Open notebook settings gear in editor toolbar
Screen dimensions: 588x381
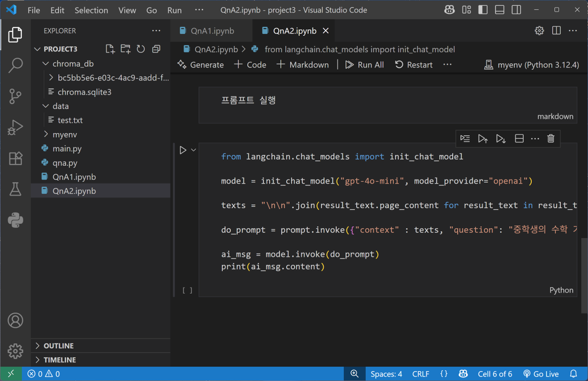point(539,31)
